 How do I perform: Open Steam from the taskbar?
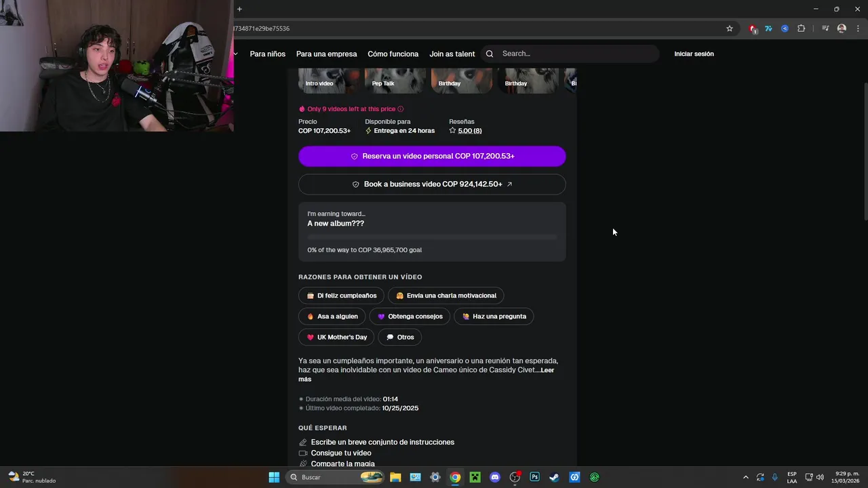pyautogui.click(x=555, y=477)
